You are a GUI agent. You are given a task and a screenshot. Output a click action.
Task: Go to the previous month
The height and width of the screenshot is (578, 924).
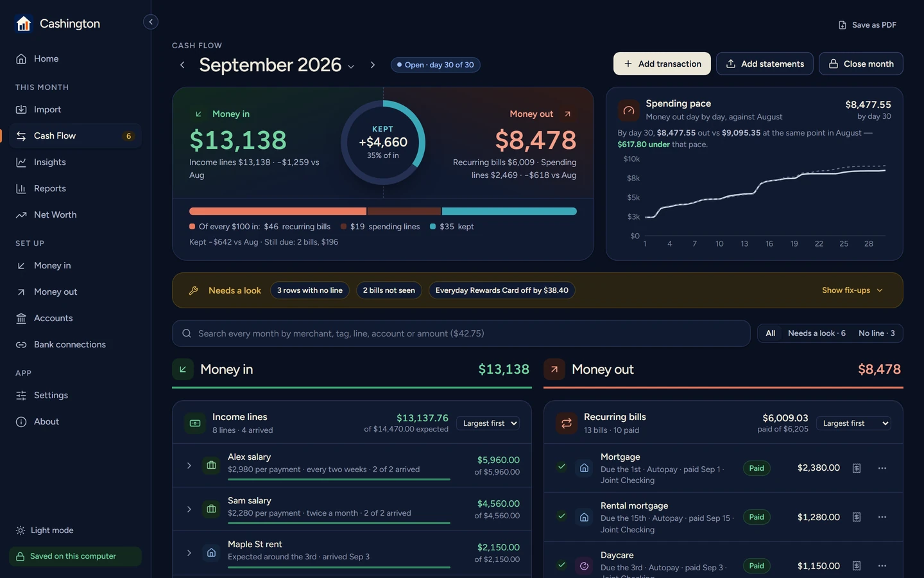pyautogui.click(x=182, y=65)
